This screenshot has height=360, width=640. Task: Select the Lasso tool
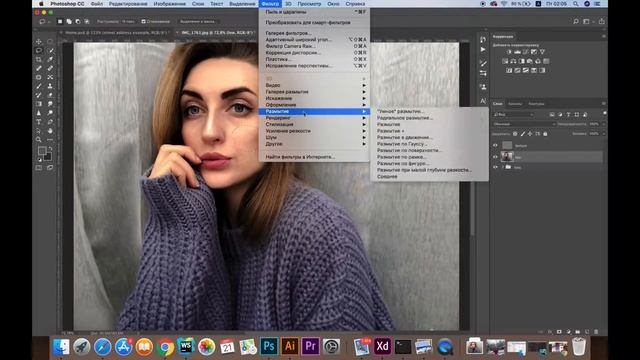coord(39,51)
